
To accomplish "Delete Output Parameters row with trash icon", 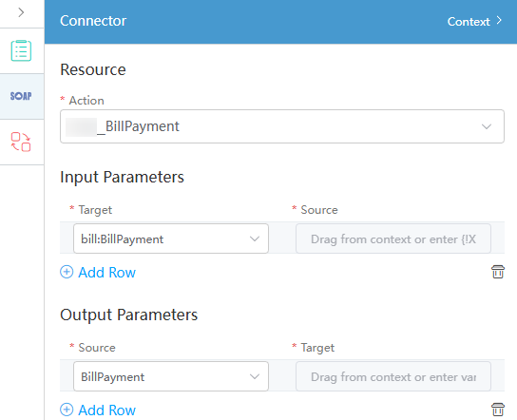I will point(498,410).
